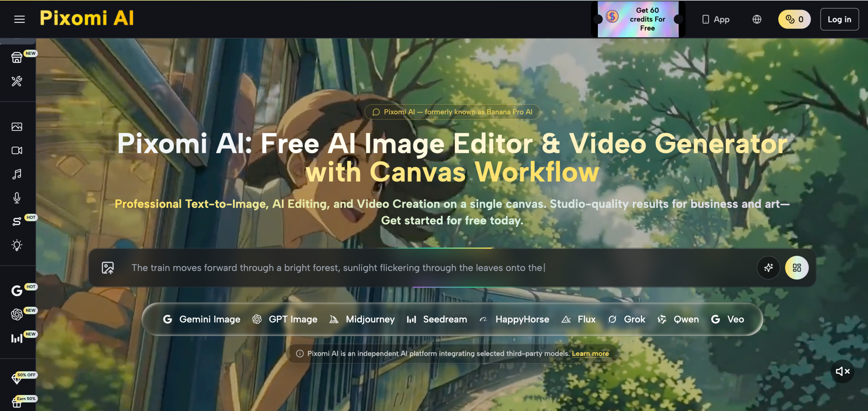Screen dimensions: 868x411
Task: Unmute the background video sound
Action: [x=843, y=372]
